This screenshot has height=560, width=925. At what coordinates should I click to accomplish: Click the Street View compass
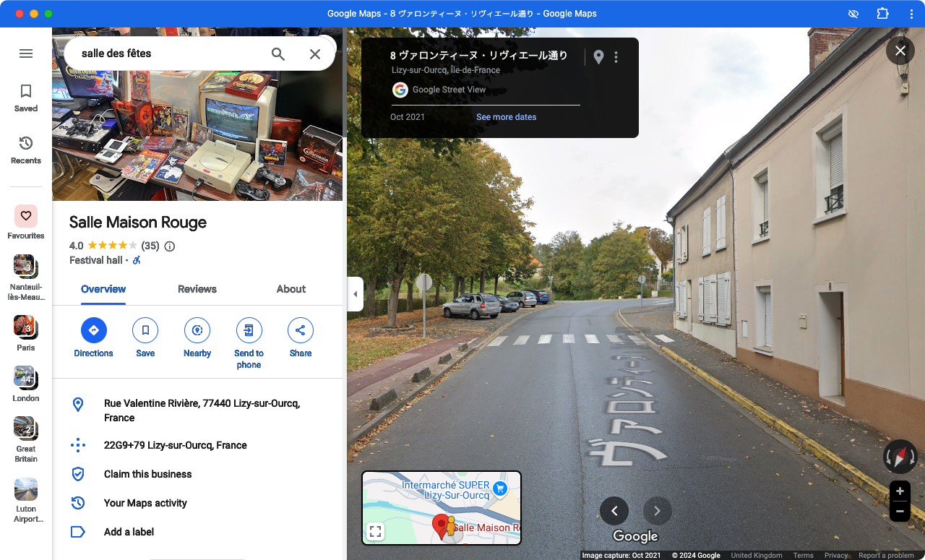click(x=900, y=457)
